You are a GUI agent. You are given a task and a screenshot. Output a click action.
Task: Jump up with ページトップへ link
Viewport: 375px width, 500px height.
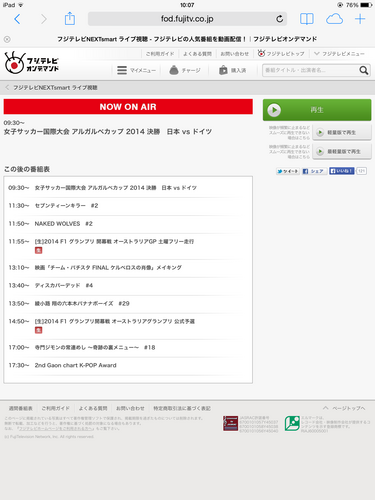pyautogui.click(x=344, y=408)
